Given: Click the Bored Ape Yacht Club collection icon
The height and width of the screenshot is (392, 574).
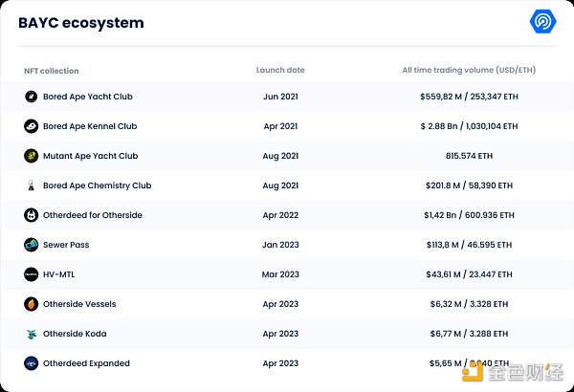Looking at the screenshot, I should pyautogui.click(x=32, y=97).
